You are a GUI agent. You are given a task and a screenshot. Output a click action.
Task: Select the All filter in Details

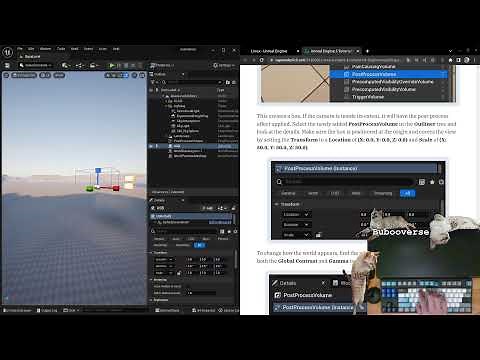[x=199, y=245]
